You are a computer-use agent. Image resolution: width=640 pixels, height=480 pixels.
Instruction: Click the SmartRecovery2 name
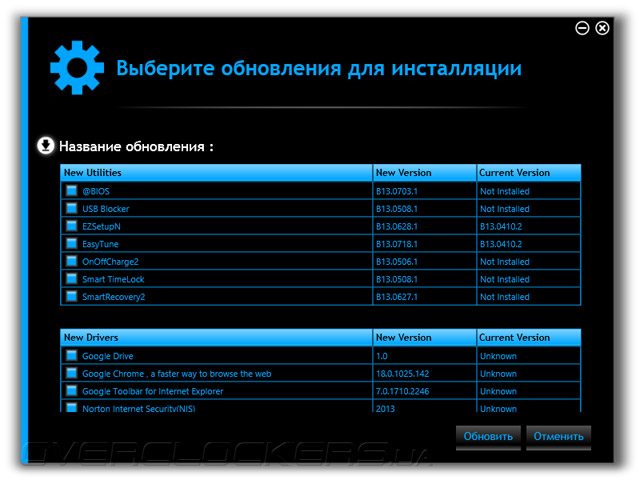[x=113, y=297]
